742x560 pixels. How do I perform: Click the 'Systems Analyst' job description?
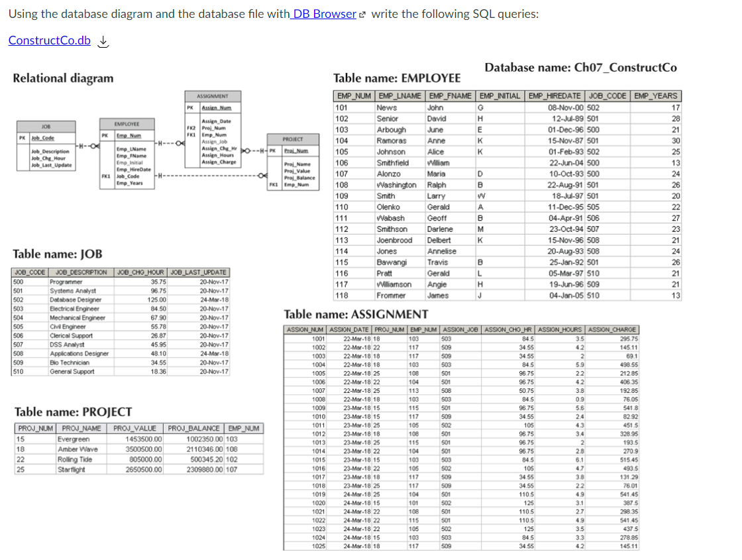pos(73,291)
